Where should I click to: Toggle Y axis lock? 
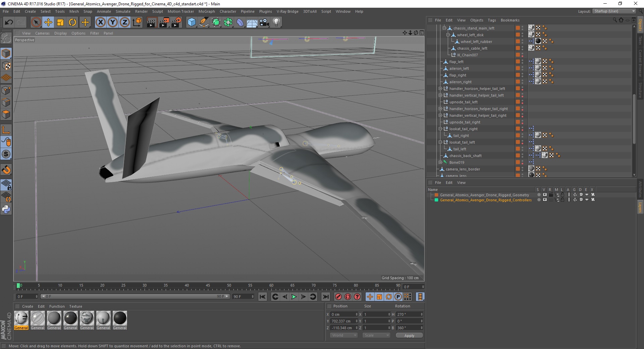click(x=113, y=22)
